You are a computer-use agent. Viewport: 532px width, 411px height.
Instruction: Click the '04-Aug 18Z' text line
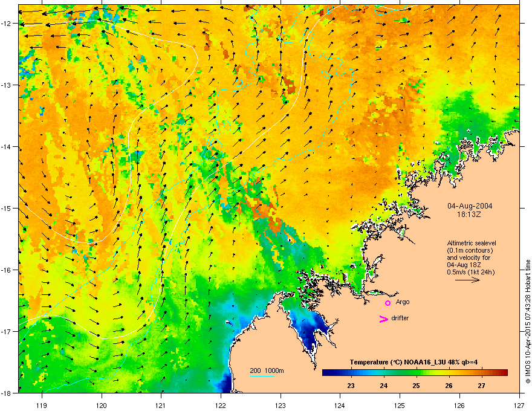(x=464, y=265)
